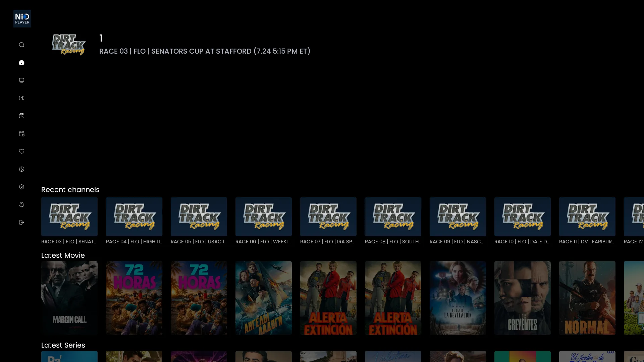Open Settings hexagon icon
Screen dimensions: 644x362
pyautogui.click(x=21, y=187)
